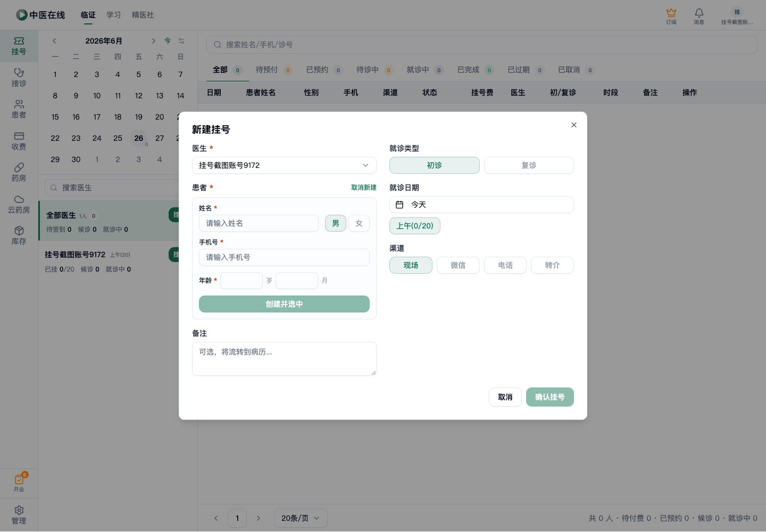Select the 待预付 status tab
This screenshot has width=766, height=532.
point(274,70)
